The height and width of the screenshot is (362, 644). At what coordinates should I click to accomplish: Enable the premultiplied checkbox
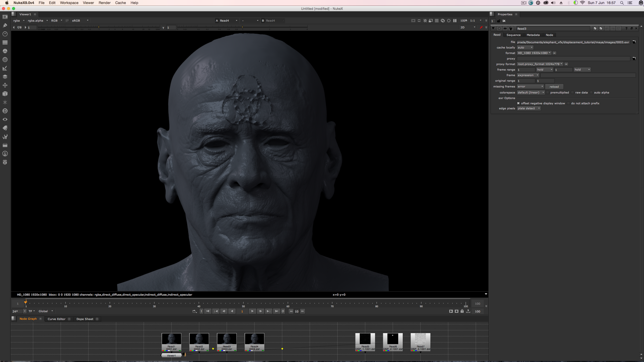pos(548,92)
